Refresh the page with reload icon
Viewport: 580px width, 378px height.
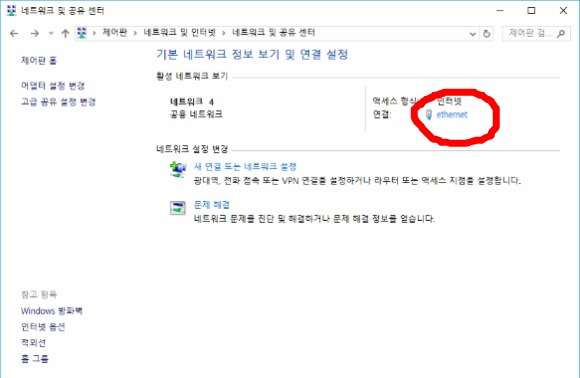(487, 34)
